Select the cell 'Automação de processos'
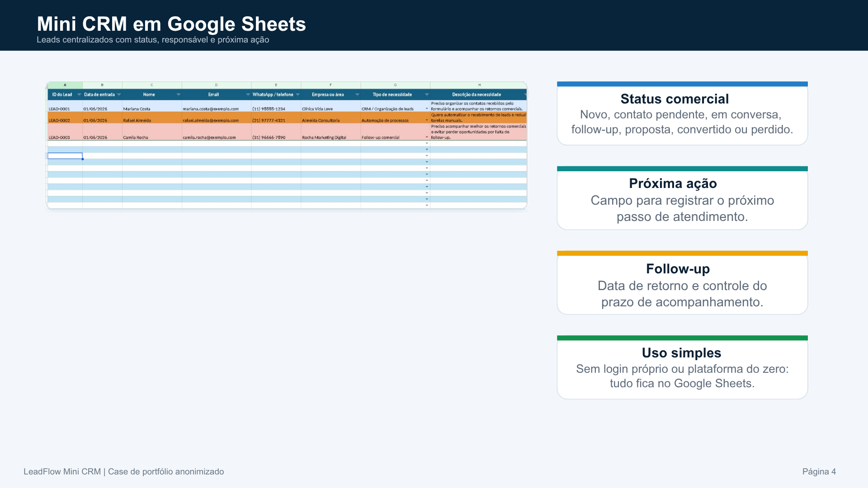The width and height of the screenshot is (868, 488). click(395, 117)
